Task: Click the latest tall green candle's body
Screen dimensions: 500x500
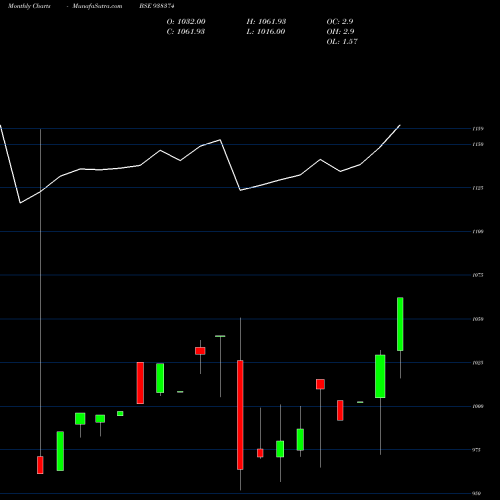Action: pyautogui.click(x=400, y=324)
